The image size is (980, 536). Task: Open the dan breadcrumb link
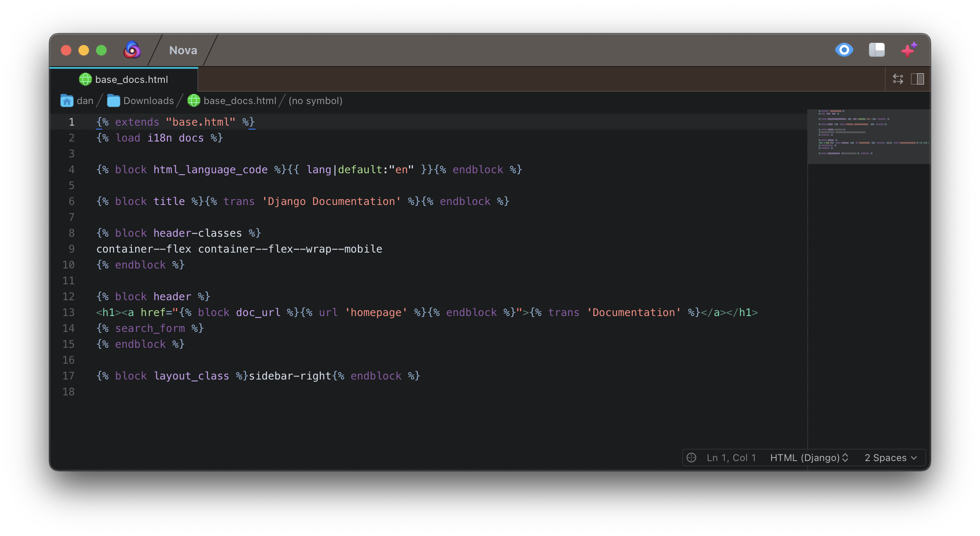(85, 100)
